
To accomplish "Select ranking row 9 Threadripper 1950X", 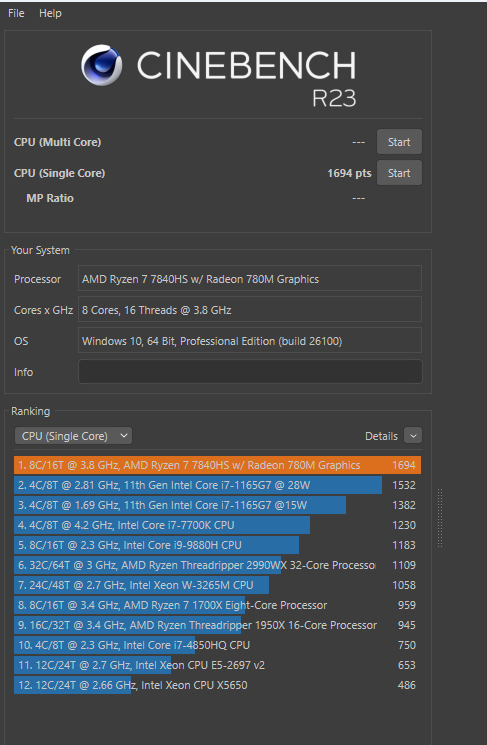I will pos(217,625).
